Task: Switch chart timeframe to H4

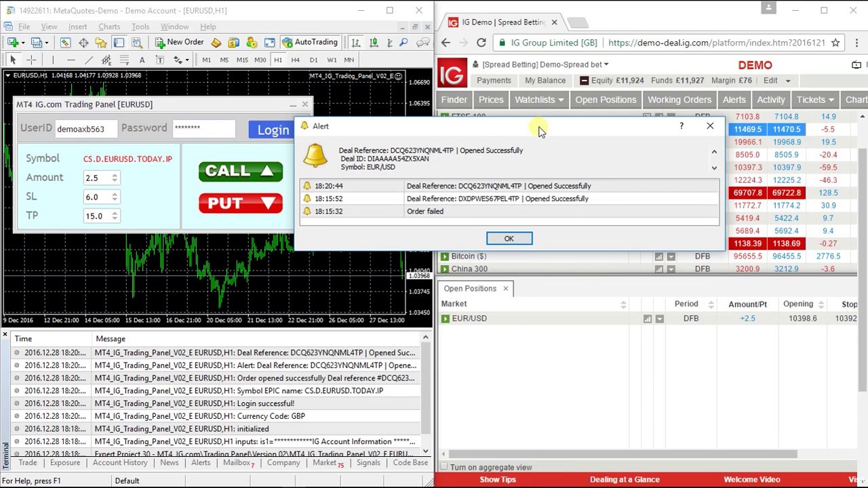Action: point(295,60)
